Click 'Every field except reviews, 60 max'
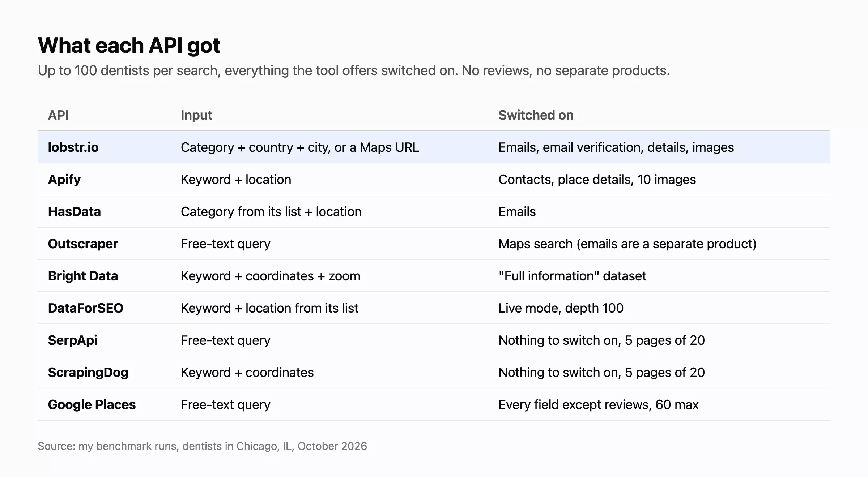 tap(599, 405)
